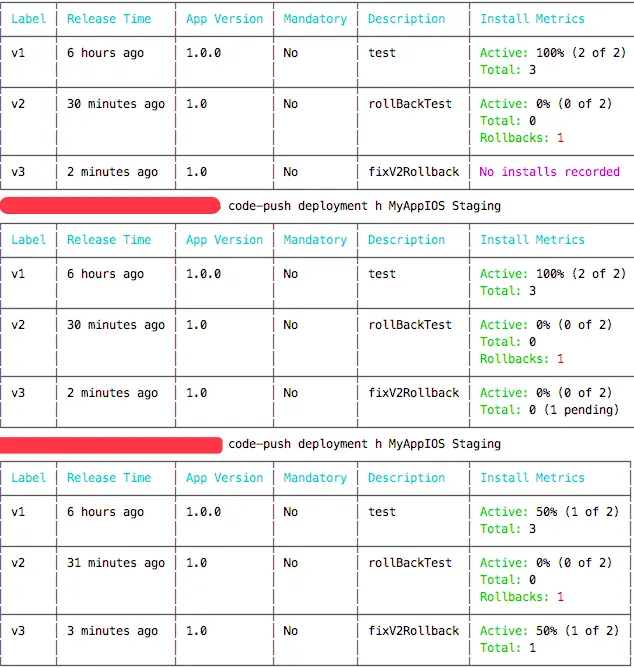Click 'Total: 1' in the bottom v3 row
Screen dimensions: 634x668
coord(508,648)
